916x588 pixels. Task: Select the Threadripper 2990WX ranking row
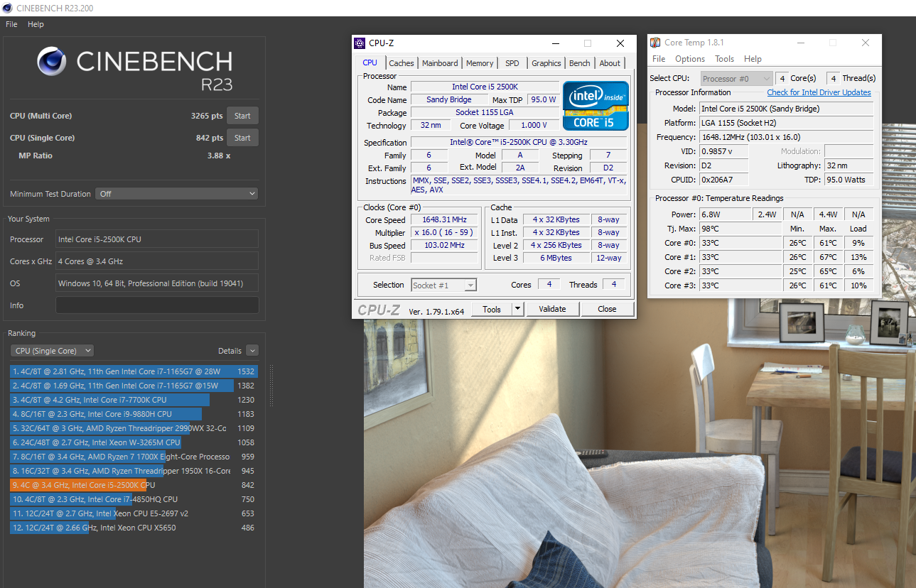(134, 428)
